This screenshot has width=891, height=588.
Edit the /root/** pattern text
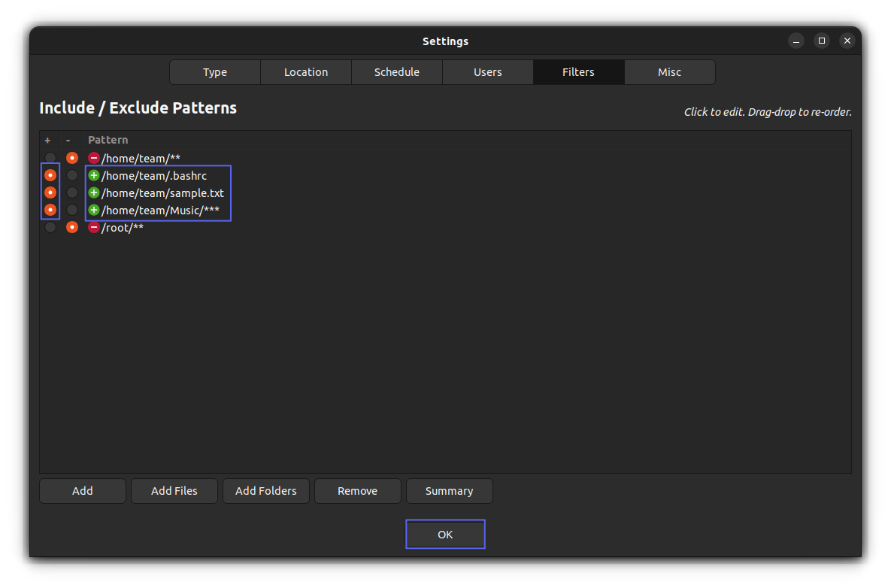tap(122, 227)
